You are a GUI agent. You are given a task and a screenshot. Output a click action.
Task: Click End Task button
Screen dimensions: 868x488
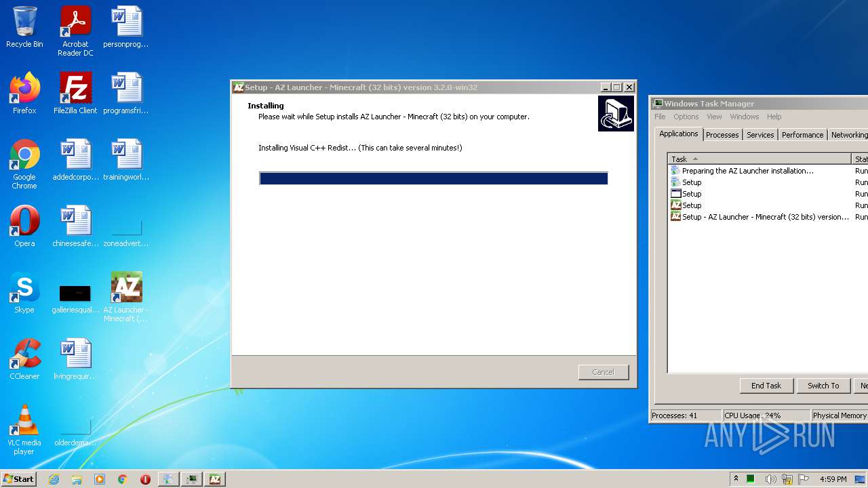coord(766,386)
